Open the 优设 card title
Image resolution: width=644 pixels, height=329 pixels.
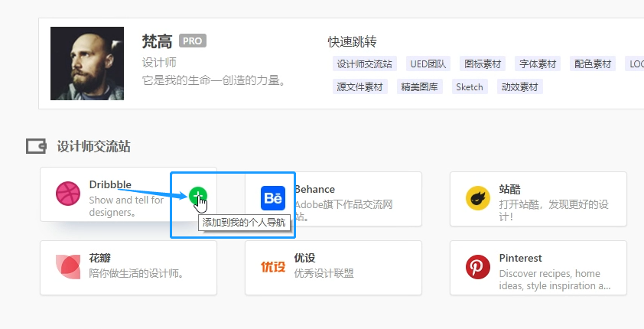click(x=304, y=258)
